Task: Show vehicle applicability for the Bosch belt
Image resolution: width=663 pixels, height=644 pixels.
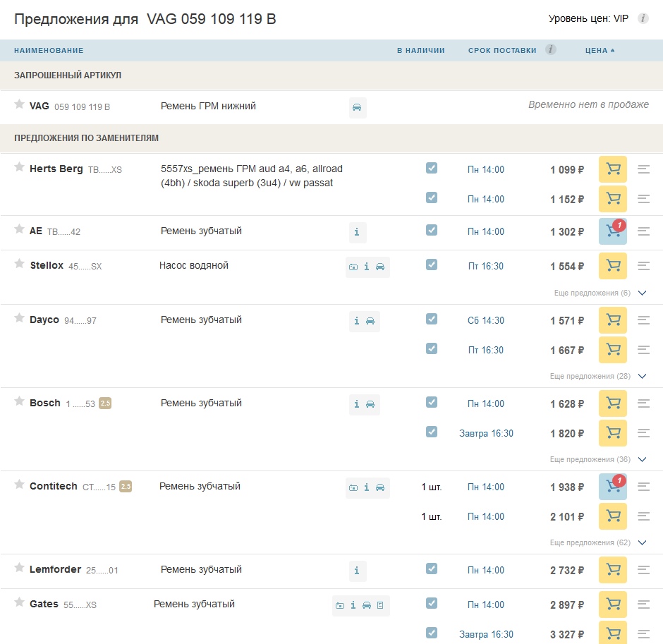Action: click(x=370, y=404)
